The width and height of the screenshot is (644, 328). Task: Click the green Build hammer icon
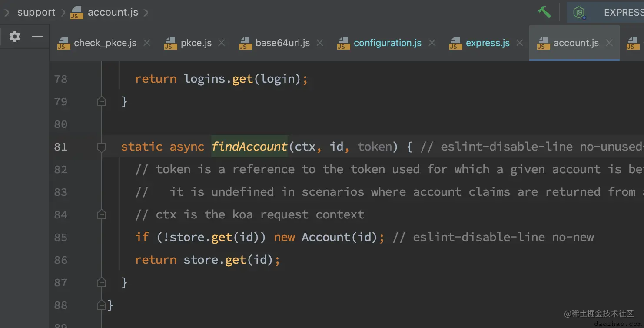tap(544, 12)
